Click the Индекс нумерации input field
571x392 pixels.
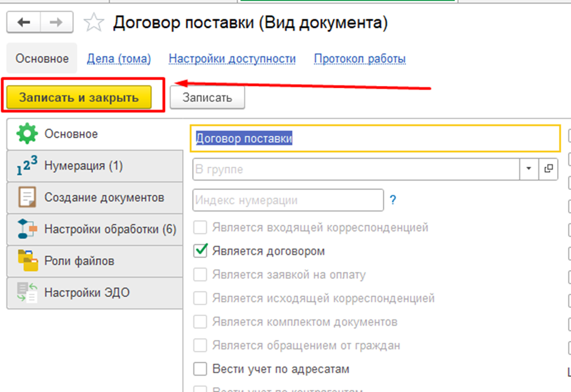(288, 200)
